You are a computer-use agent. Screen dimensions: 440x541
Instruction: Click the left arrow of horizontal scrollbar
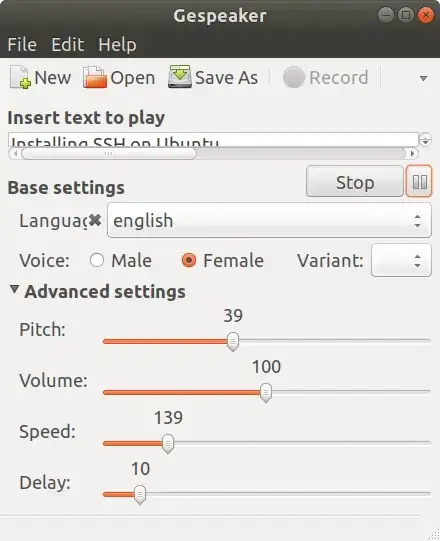tap(15, 154)
